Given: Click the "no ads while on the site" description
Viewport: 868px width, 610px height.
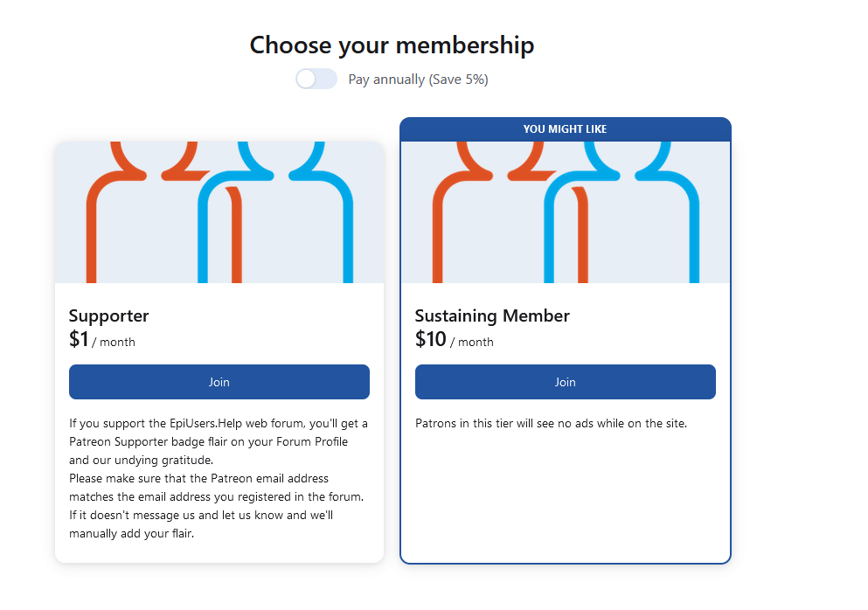Looking at the screenshot, I should click(551, 424).
